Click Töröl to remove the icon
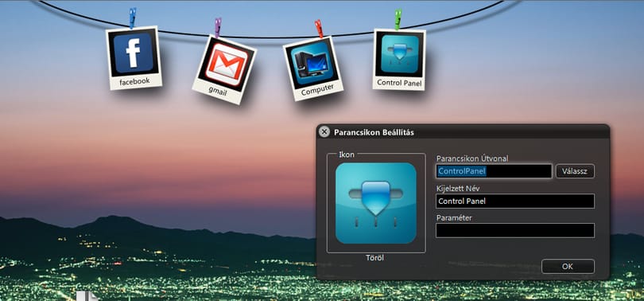The image size is (644, 301). (374, 258)
